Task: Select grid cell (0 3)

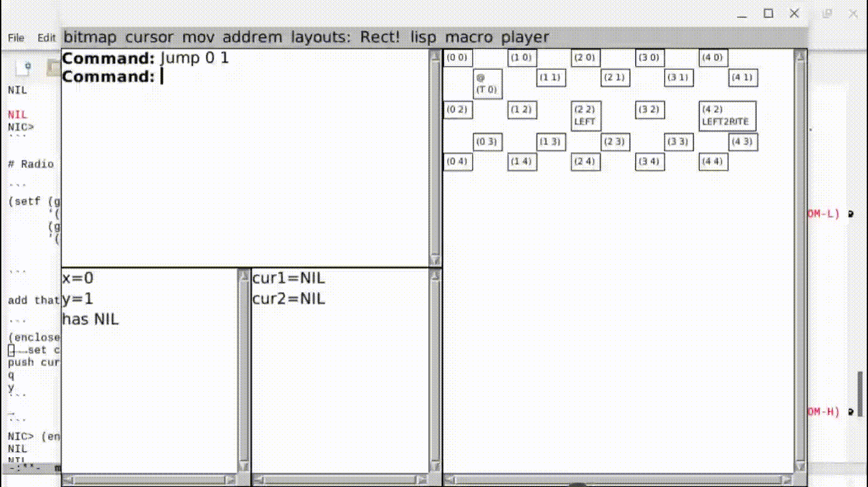Action: [487, 142]
